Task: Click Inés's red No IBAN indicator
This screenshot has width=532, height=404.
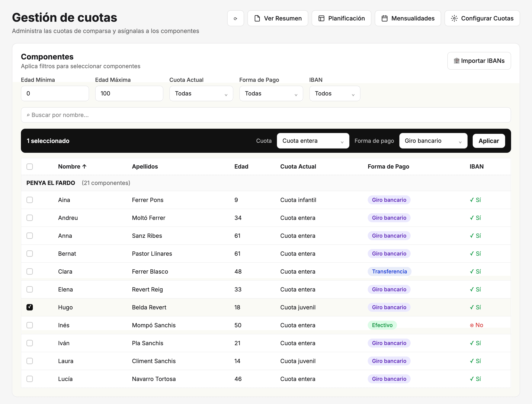Action: 476,325
